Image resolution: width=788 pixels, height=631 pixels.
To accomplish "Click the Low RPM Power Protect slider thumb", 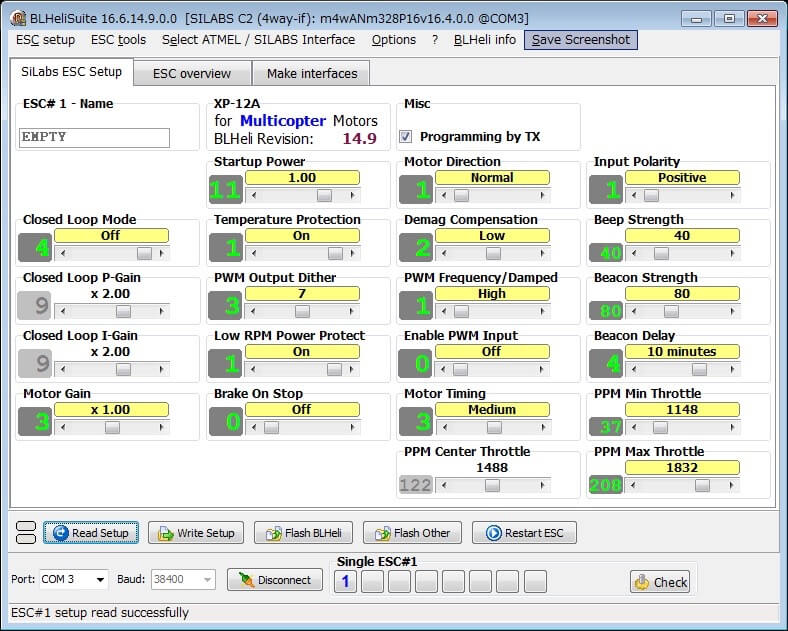I will [334, 370].
